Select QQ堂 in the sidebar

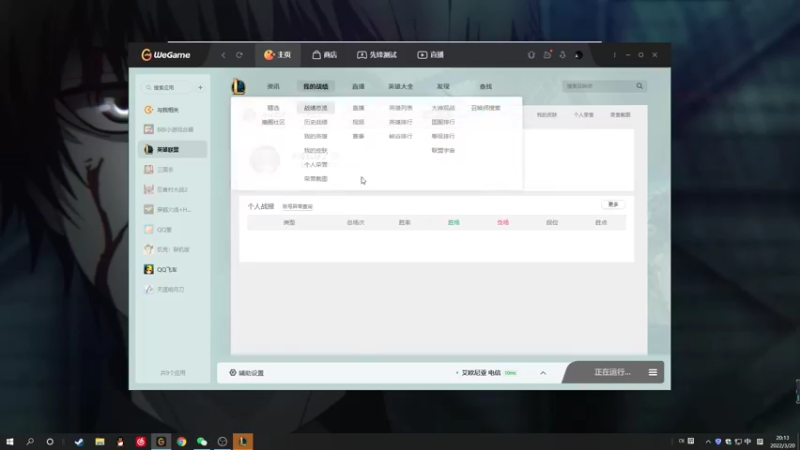173,230
